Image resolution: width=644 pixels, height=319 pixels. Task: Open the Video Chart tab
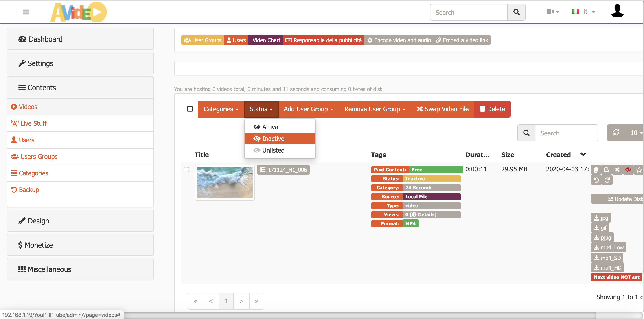(265, 40)
